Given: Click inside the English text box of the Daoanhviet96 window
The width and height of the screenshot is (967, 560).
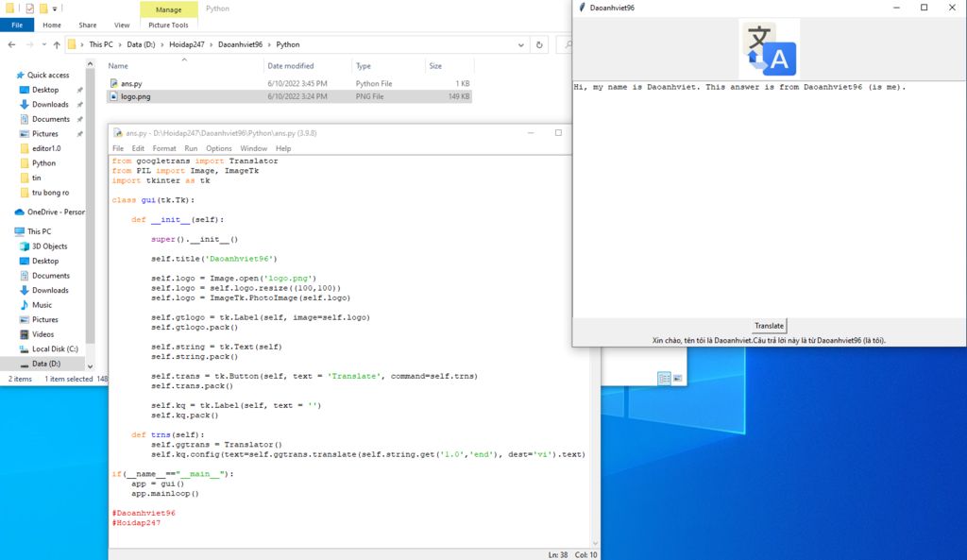Looking at the screenshot, I should tap(769, 199).
